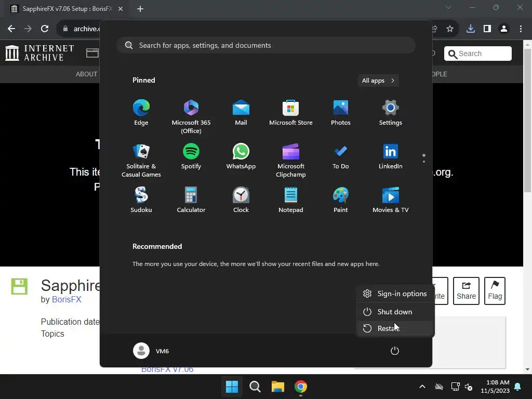Image resolution: width=532 pixels, height=399 pixels.
Task: Click the Windows Start button on taskbar
Action: 232,387
